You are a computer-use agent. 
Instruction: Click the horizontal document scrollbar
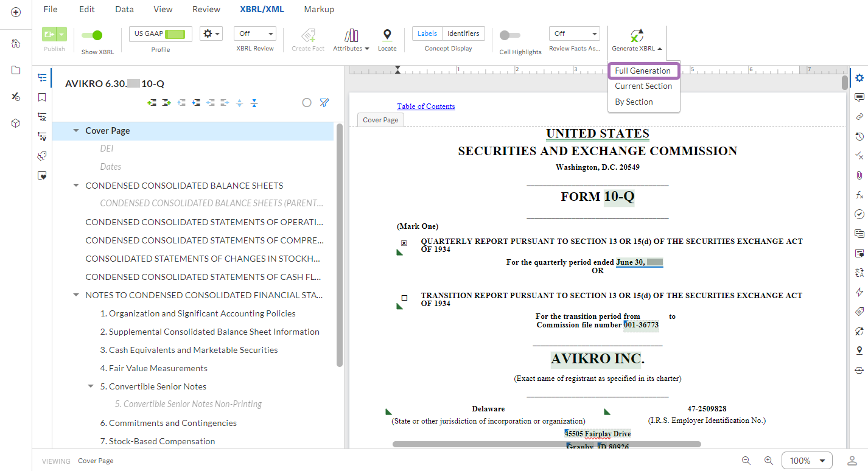click(547, 444)
